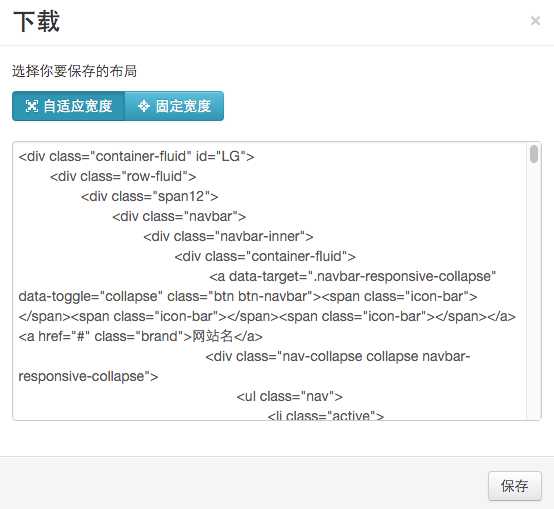
Task: Place the cursor on the class="navbar" line
Action: point(179,216)
